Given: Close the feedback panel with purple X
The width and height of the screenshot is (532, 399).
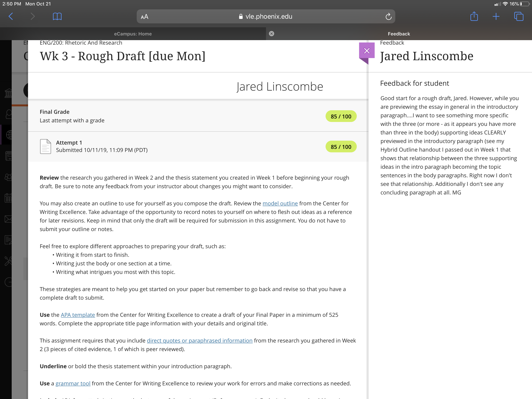Looking at the screenshot, I should click(367, 50).
